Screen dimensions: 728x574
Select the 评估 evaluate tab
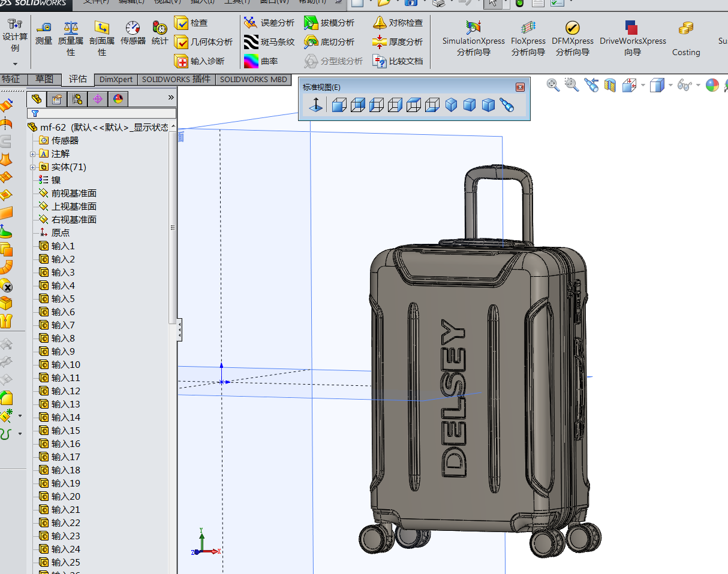point(78,79)
